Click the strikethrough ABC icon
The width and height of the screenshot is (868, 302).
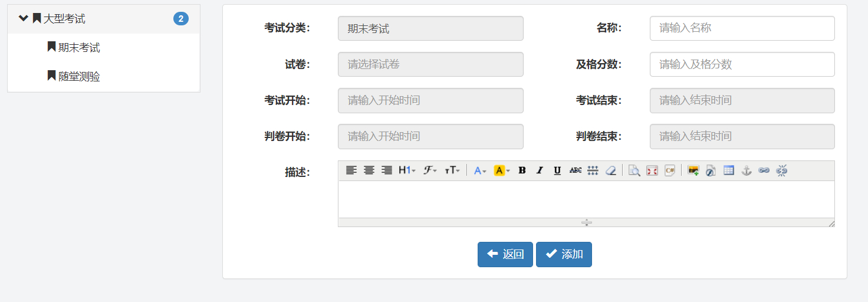click(x=575, y=170)
